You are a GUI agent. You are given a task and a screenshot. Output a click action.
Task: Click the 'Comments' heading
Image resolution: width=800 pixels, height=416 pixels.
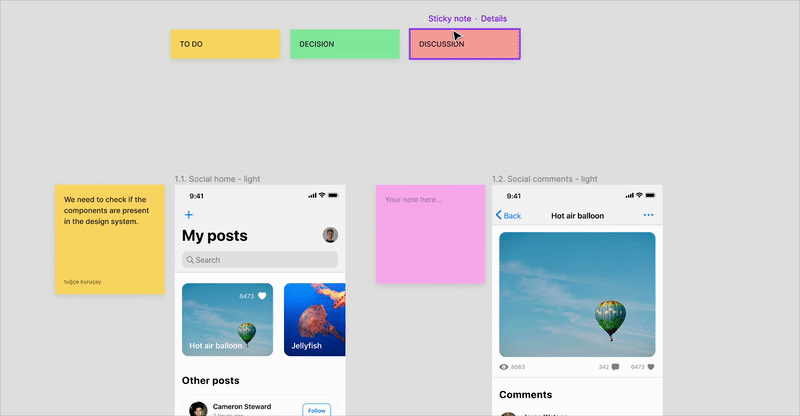tap(526, 395)
